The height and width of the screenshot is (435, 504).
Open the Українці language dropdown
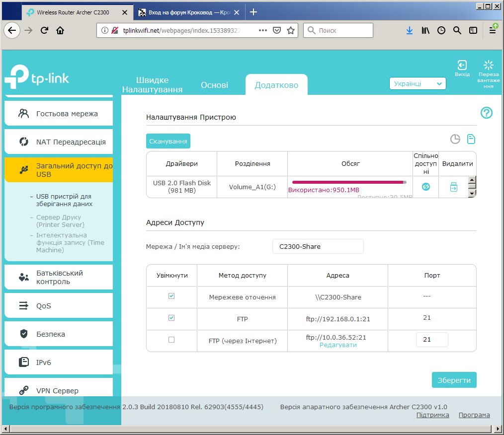418,84
